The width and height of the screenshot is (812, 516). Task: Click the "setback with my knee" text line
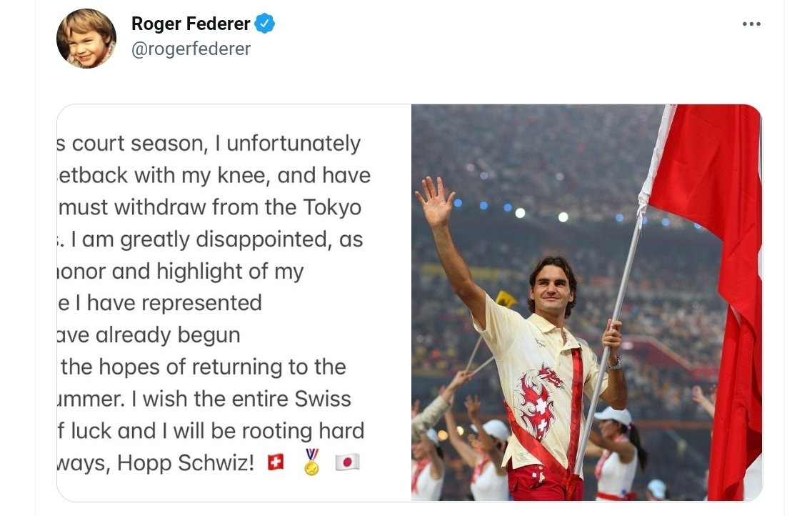coord(214,175)
